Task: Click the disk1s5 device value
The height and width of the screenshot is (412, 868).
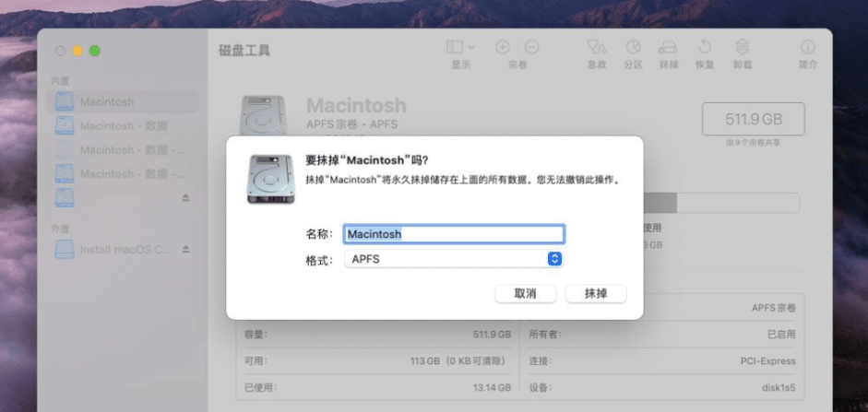Action: click(779, 388)
